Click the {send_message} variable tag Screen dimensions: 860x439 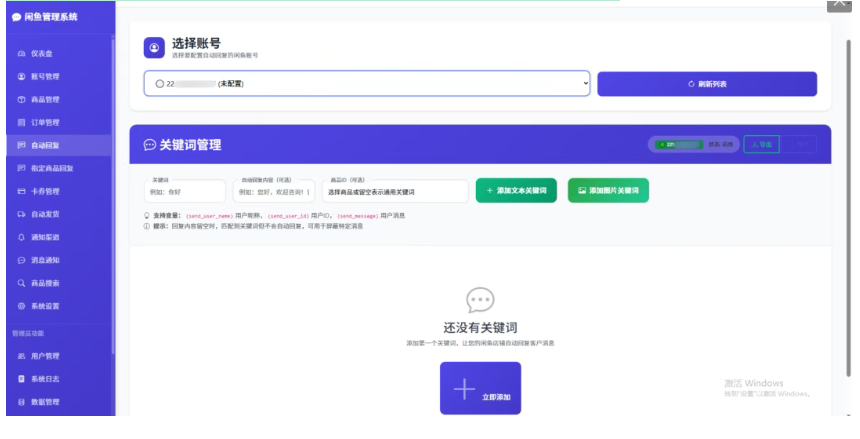[358, 216]
